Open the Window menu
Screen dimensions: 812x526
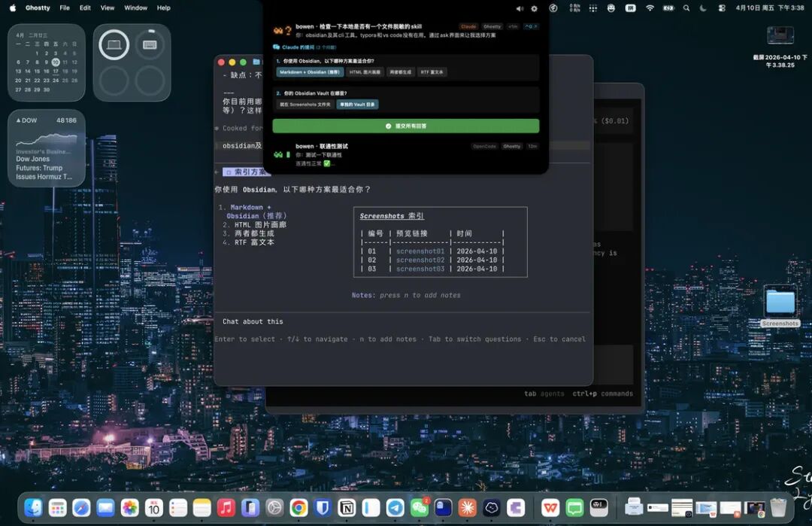[x=135, y=8]
